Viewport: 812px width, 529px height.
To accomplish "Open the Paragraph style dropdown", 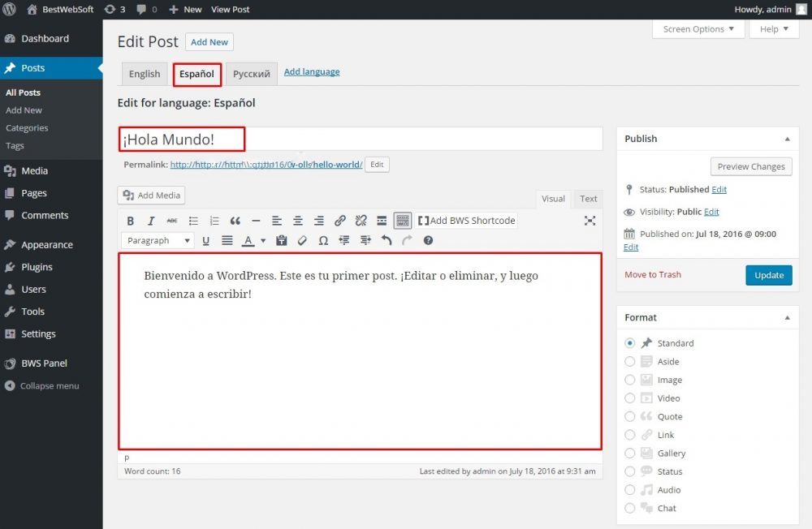I will [x=158, y=240].
